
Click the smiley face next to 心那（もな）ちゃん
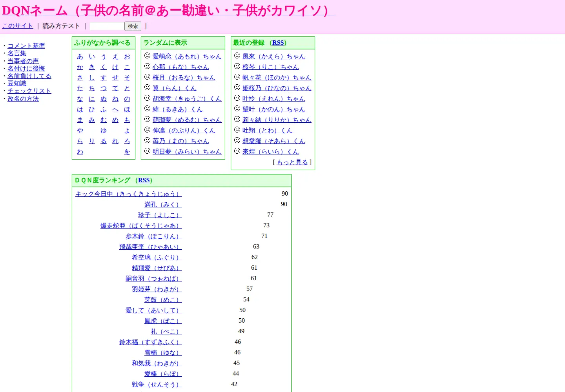147,66
